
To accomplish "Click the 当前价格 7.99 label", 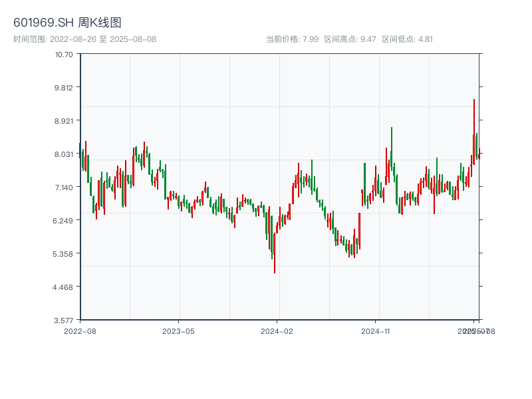I will click(x=292, y=39).
